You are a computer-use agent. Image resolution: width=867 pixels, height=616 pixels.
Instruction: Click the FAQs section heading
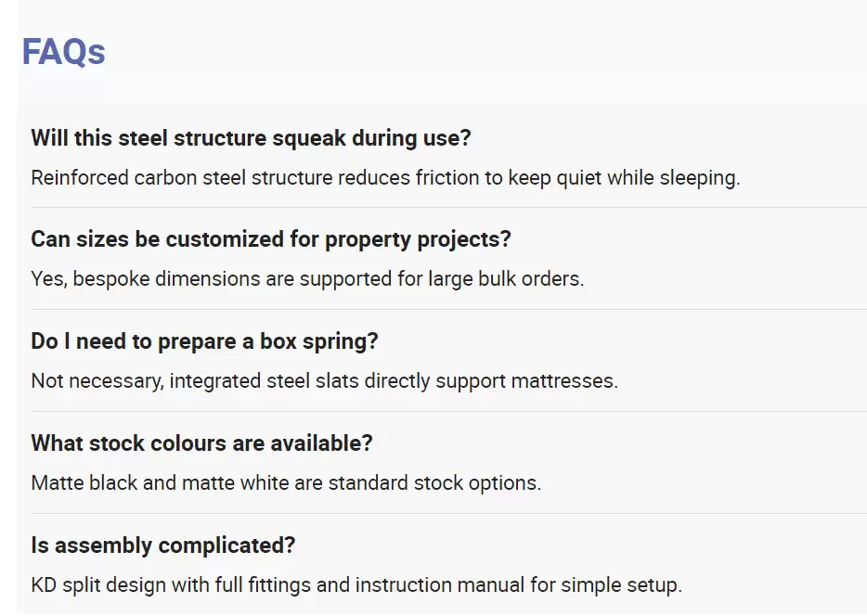(x=64, y=53)
